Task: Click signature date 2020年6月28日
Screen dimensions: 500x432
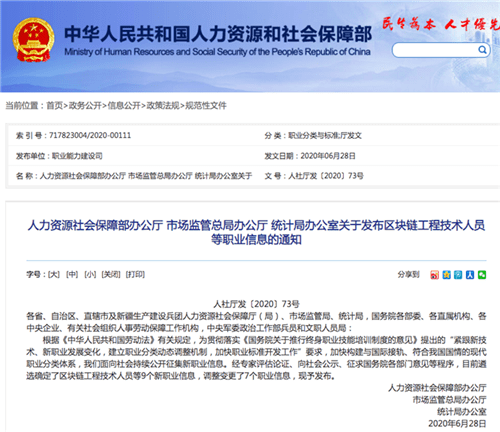Action: click(x=457, y=423)
